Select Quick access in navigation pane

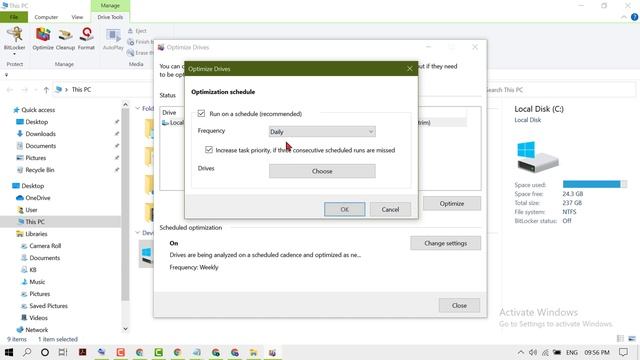[38, 110]
